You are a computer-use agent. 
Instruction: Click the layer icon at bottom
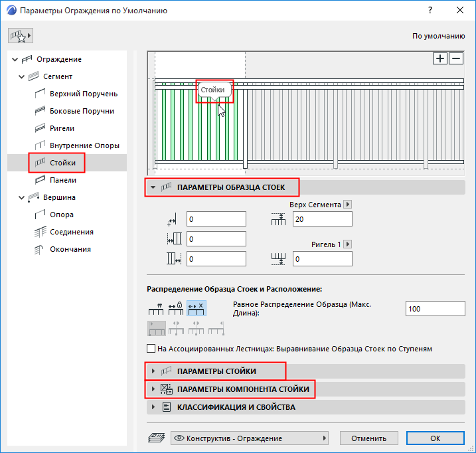[156, 438]
